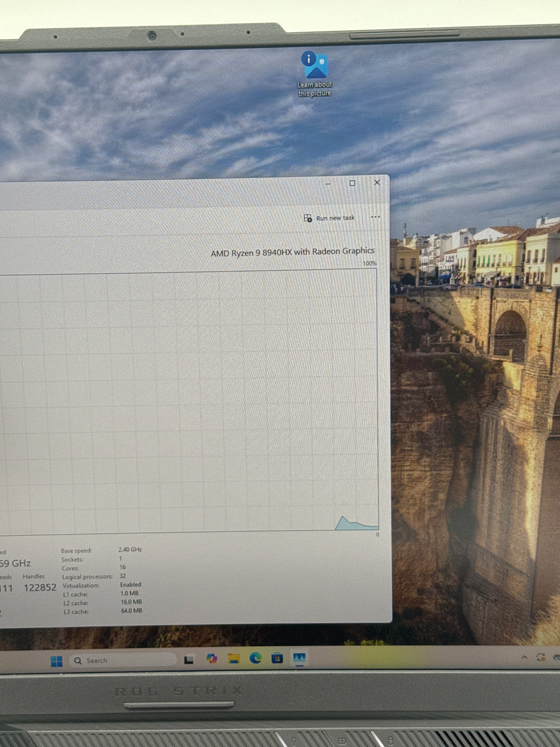
Task: Maximize the Task Manager window
Action: point(352,183)
